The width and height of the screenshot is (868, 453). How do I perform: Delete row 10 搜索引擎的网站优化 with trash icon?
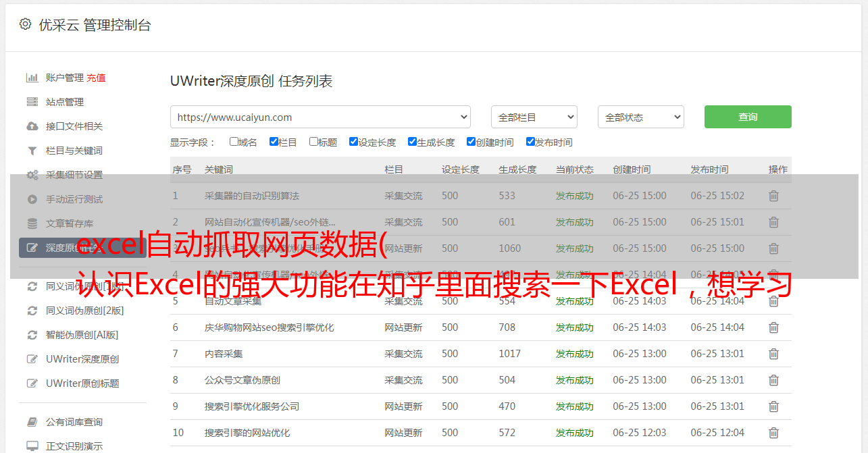click(x=773, y=433)
